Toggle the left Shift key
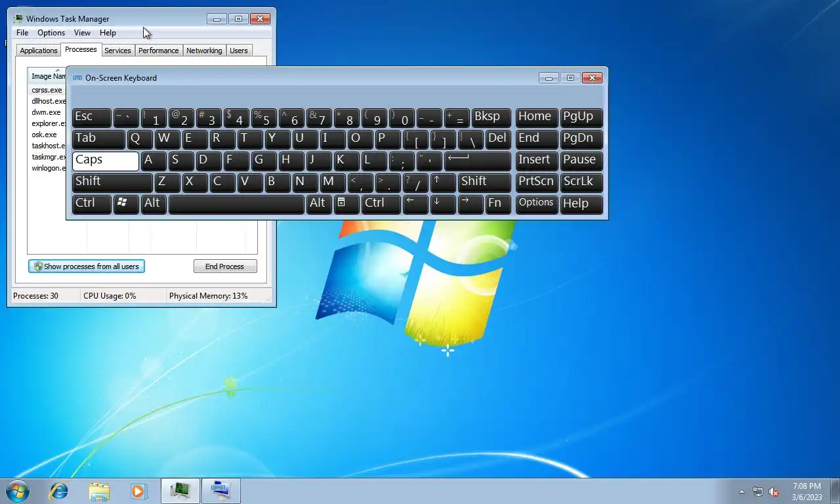Viewport: 840px width, 504px height. [112, 182]
